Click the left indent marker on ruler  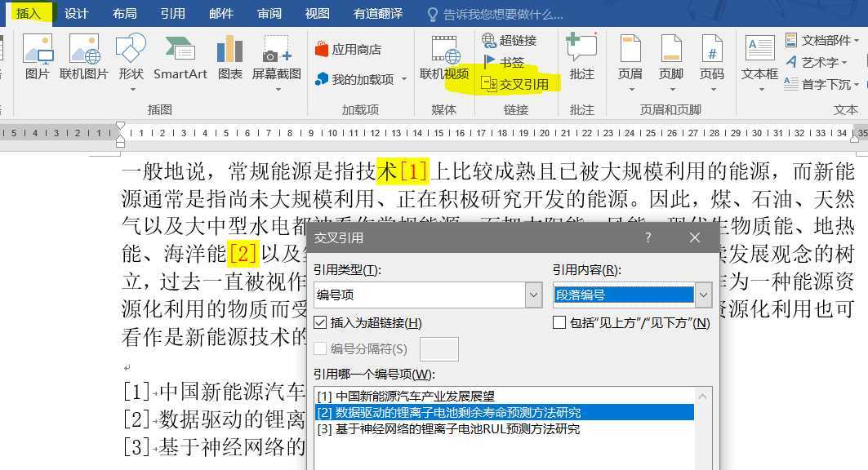click(x=120, y=145)
